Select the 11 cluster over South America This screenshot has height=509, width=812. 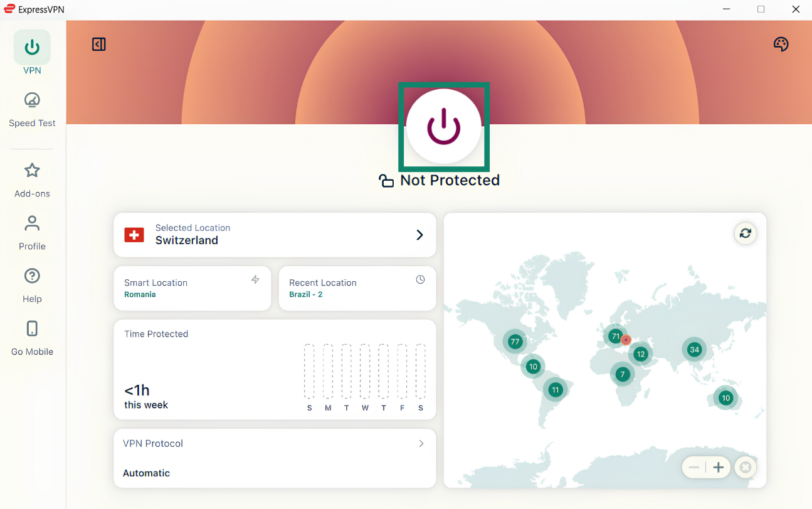[x=555, y=389]
